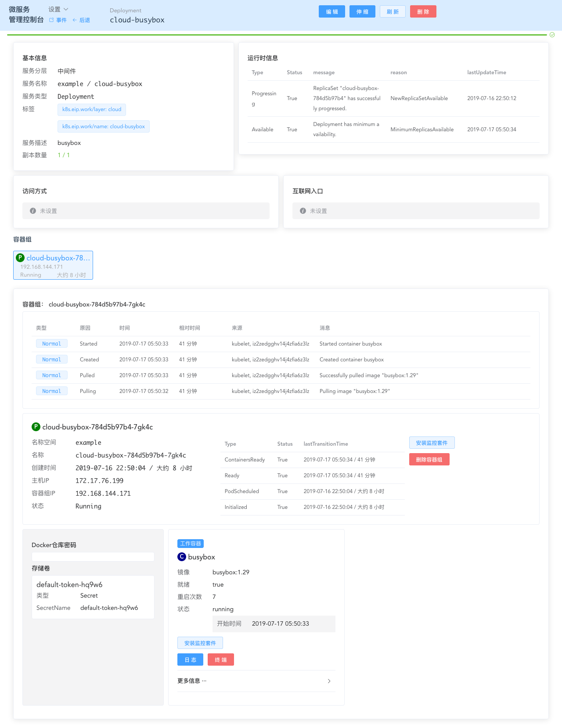Open container logs with 日志 button
Image resolution: width=562 pixels, height=728 pixels.
190,660
